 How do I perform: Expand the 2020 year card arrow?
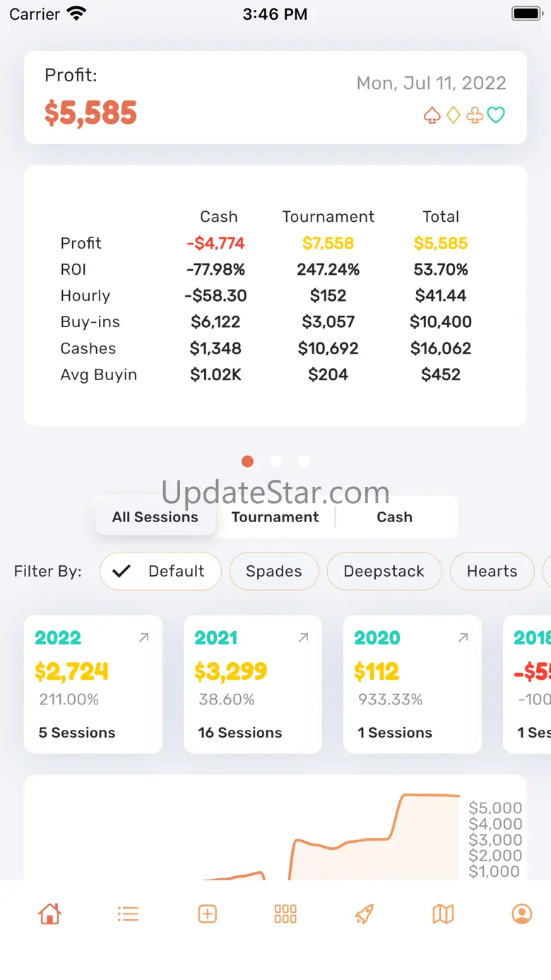463,638
